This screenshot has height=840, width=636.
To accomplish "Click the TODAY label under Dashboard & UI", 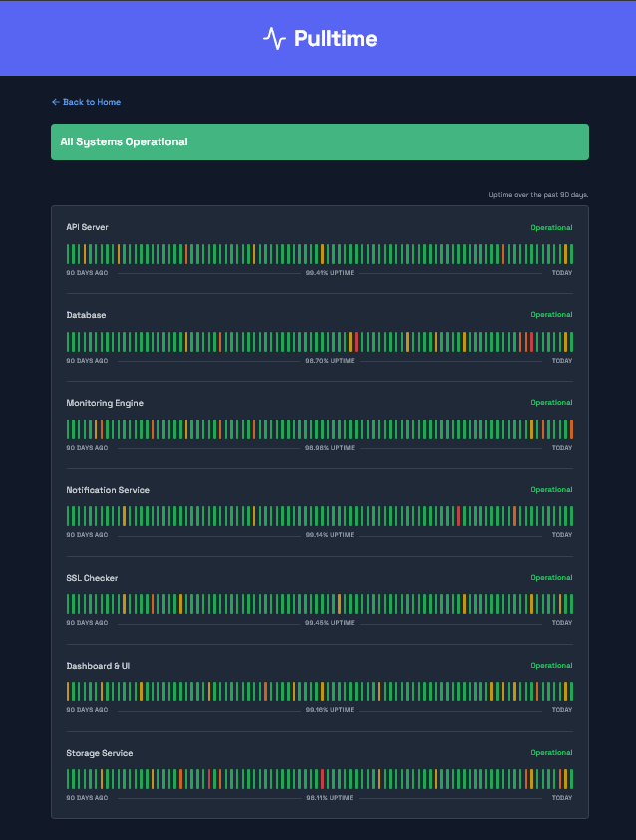I will click(561, 710).
